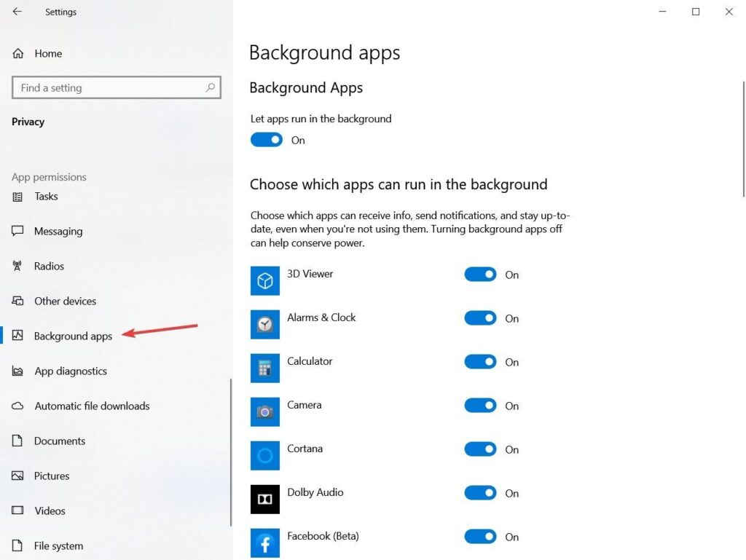This screenshot has width=746, height=560.
Task: Open Messaging privacy settings
Action: point(58,231)
